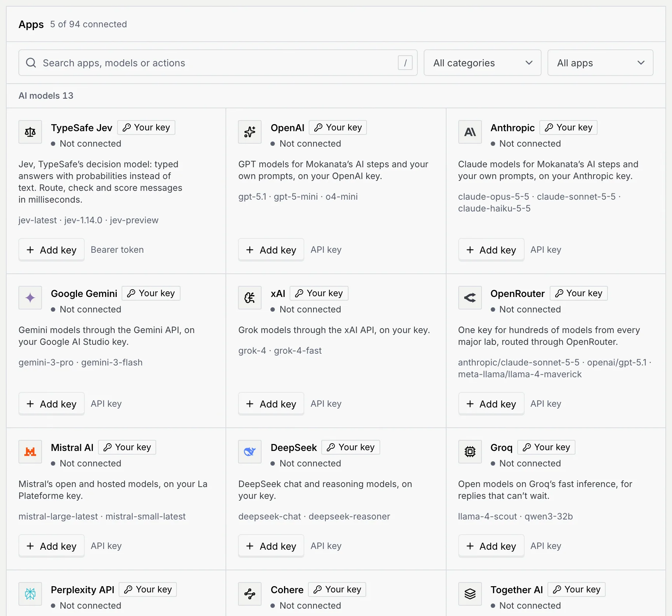Click the 'Bearer token' label

117,250
